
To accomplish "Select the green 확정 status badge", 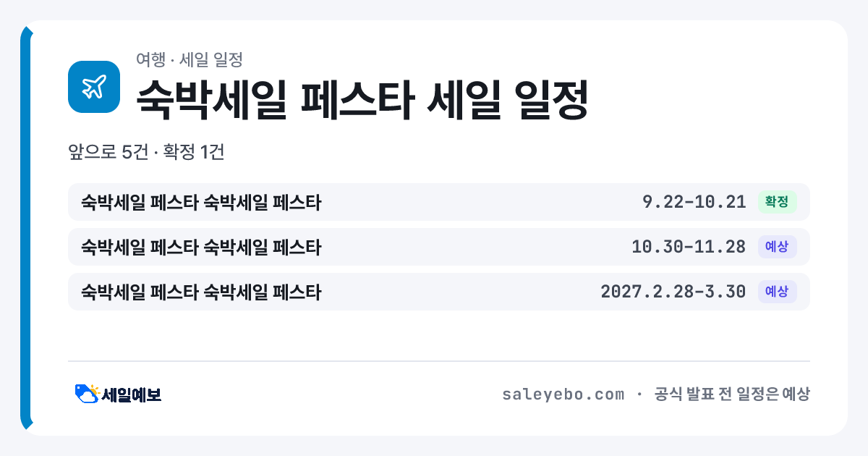I will coord(777,202).
